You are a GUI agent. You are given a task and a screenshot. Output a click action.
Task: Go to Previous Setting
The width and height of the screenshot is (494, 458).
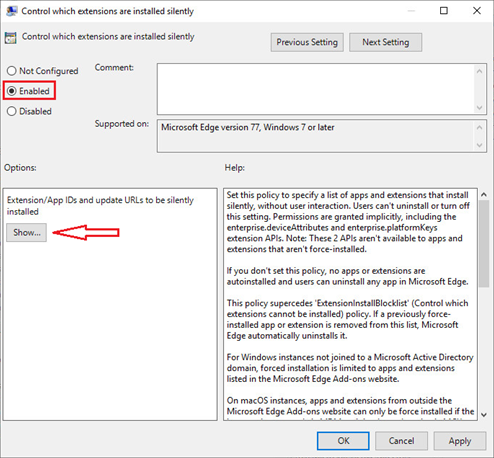[x=307, y=42]
